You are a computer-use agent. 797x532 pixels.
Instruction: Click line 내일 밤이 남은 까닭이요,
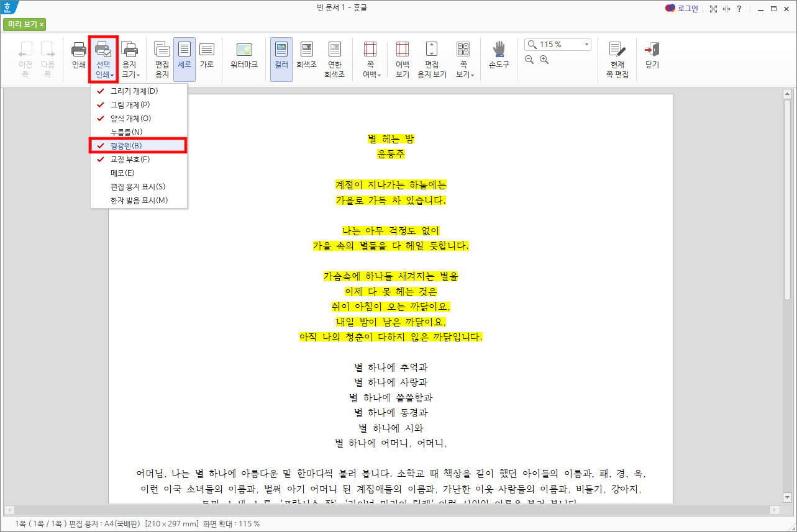(x=391, y=322)
